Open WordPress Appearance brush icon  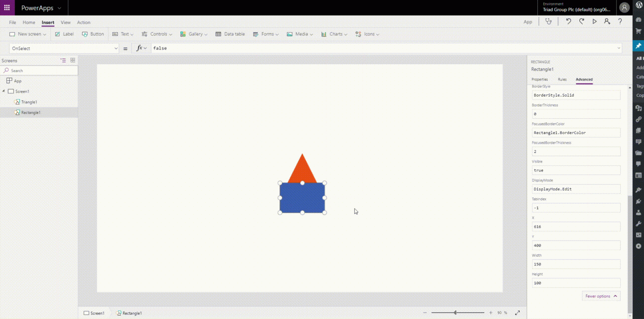[638, 190]
